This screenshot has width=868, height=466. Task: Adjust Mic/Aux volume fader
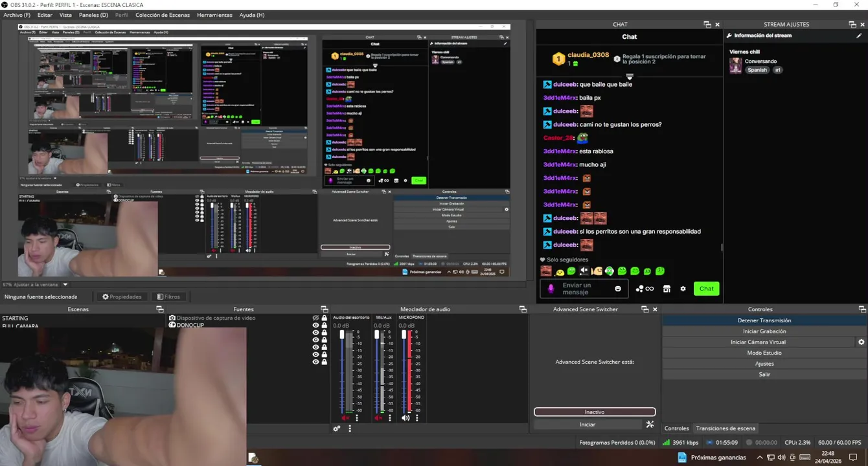378,335
